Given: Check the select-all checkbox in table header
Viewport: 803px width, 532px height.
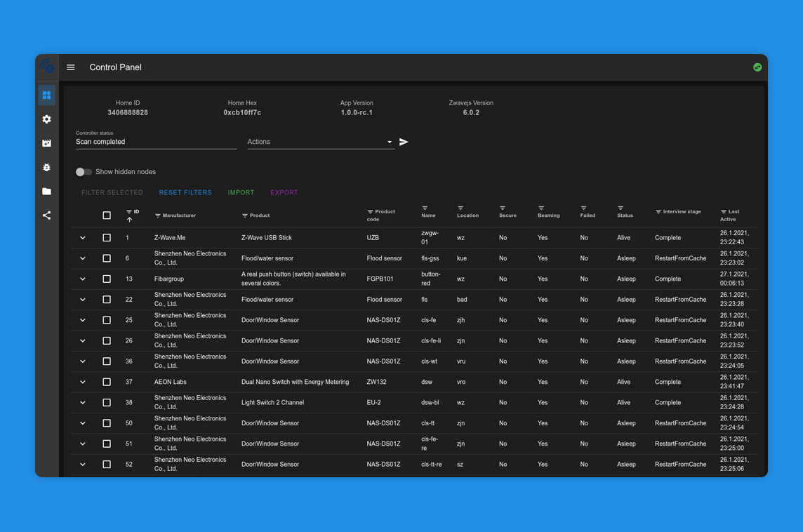Looking at the screenshot, I should tap(107, 215).
